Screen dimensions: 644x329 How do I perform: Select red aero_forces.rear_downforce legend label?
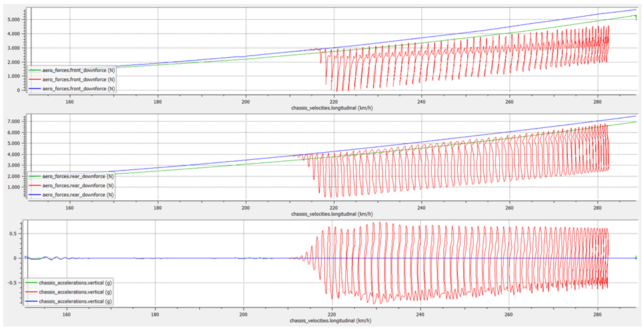(x=78, y=186)
